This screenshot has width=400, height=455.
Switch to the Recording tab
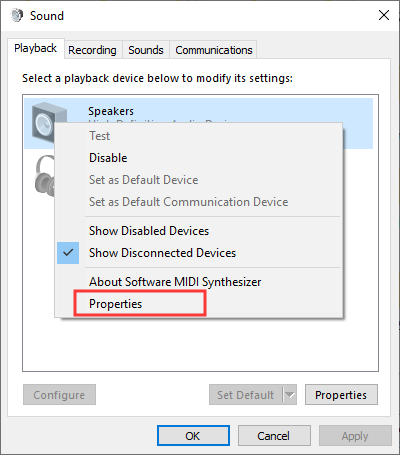pyautogui.click(x=92, y=50)
